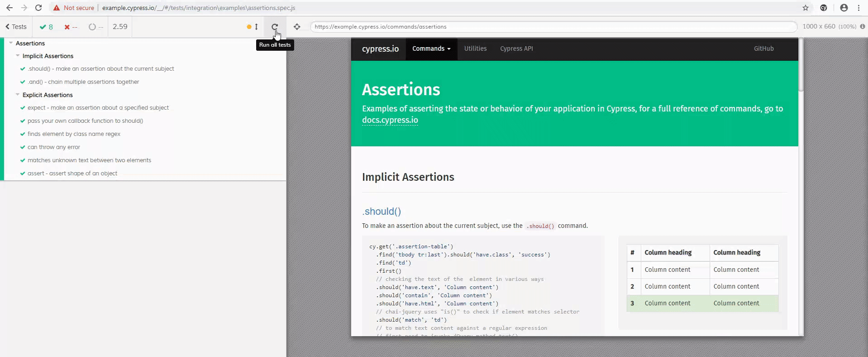Open matches unknown text between two elements test

(89, 160)
